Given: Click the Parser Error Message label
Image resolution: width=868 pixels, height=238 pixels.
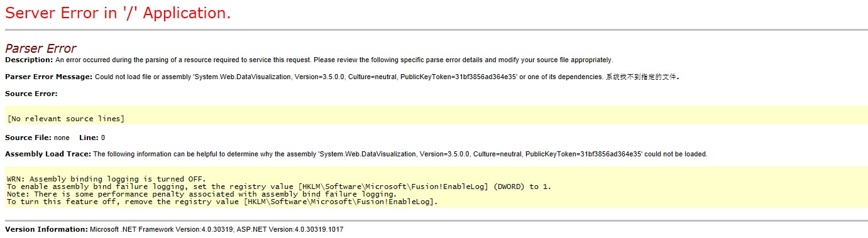Looking at the screenshot, I should [49, 77].
